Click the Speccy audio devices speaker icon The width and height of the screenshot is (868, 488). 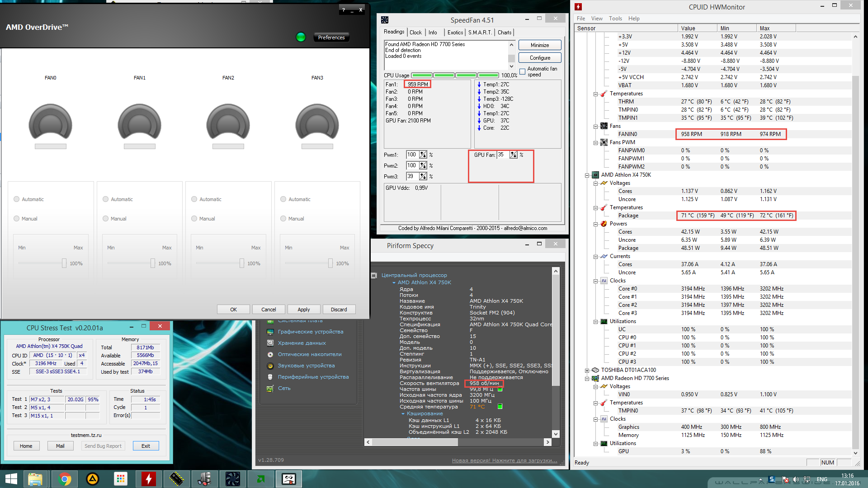point(270,366)
